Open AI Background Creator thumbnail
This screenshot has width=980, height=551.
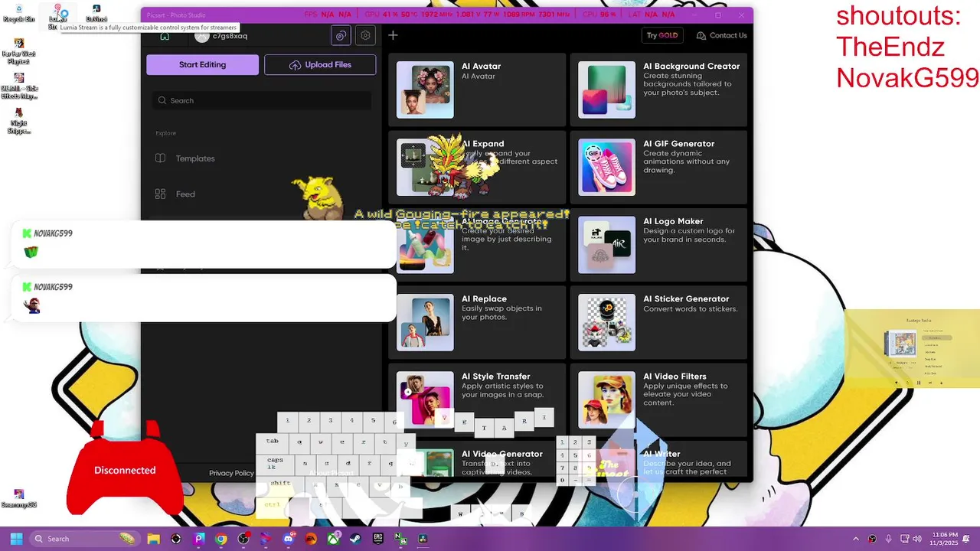tap(606, 90)
